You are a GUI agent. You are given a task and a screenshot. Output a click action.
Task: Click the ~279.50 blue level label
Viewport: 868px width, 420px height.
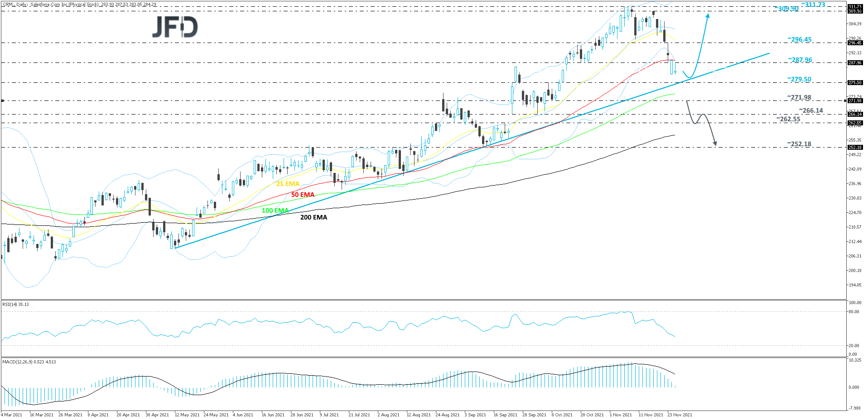coord(799,79)
